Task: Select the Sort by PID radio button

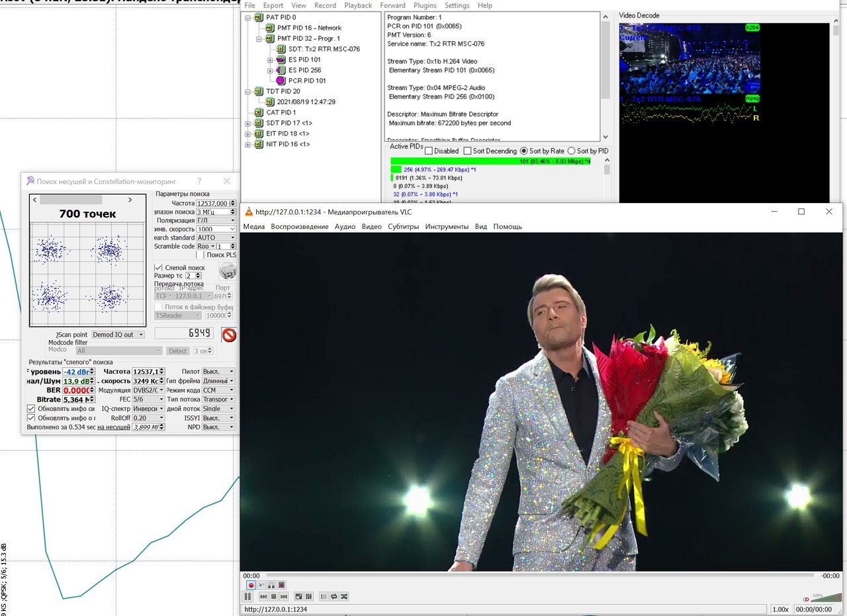Action: 572,151
